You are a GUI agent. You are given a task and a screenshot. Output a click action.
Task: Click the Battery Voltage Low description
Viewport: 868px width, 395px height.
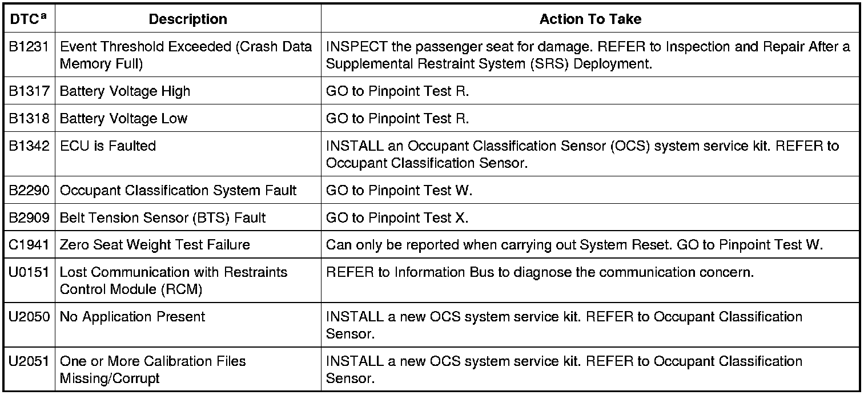[x=123, y=119]
